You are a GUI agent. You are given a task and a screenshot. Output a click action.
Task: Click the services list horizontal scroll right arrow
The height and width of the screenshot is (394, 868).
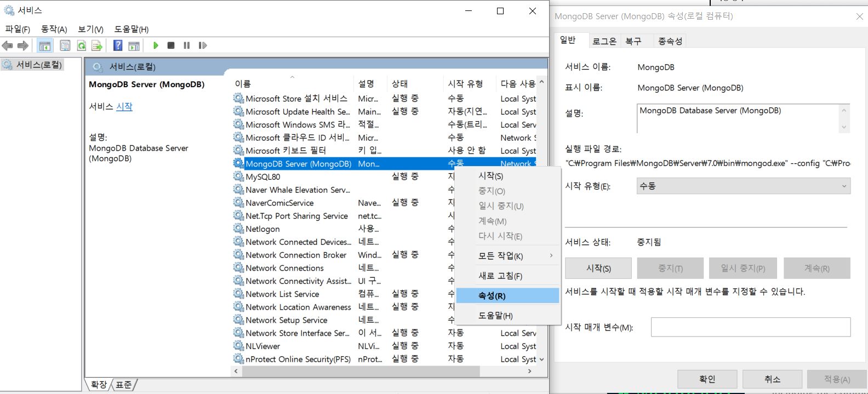point(529,371)
